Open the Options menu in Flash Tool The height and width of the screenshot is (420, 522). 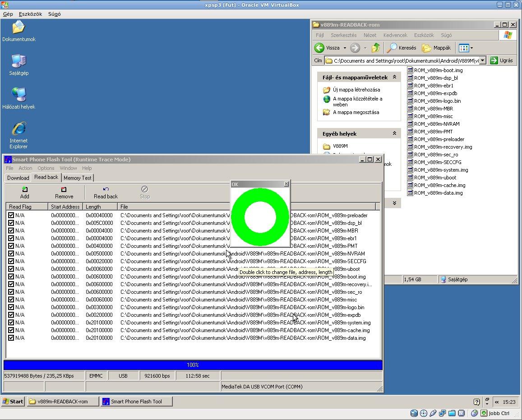click(x=46, y=168)
